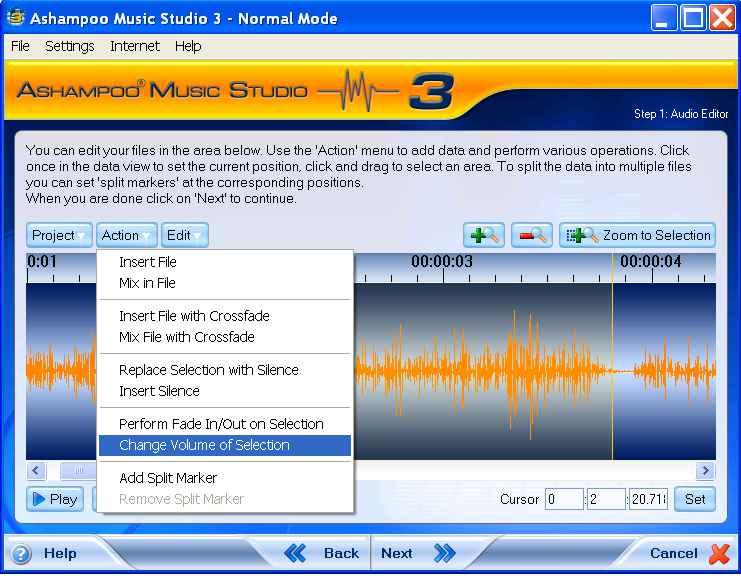Click the Set cursor button
Viewport: 741px width, 576px height.
[x=695, y=499]
